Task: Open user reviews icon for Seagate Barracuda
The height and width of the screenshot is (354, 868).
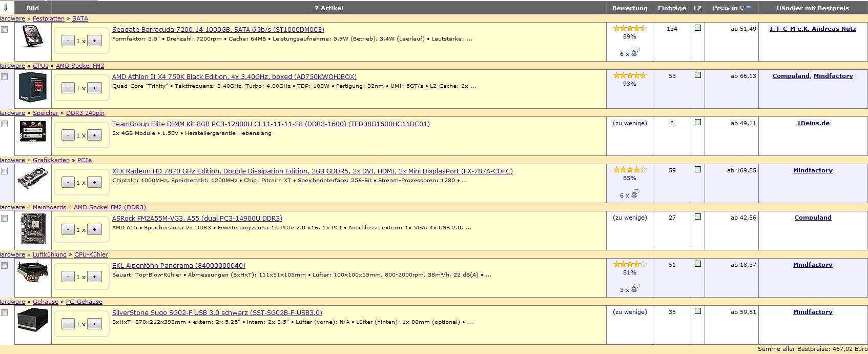Action: point(635,52)
